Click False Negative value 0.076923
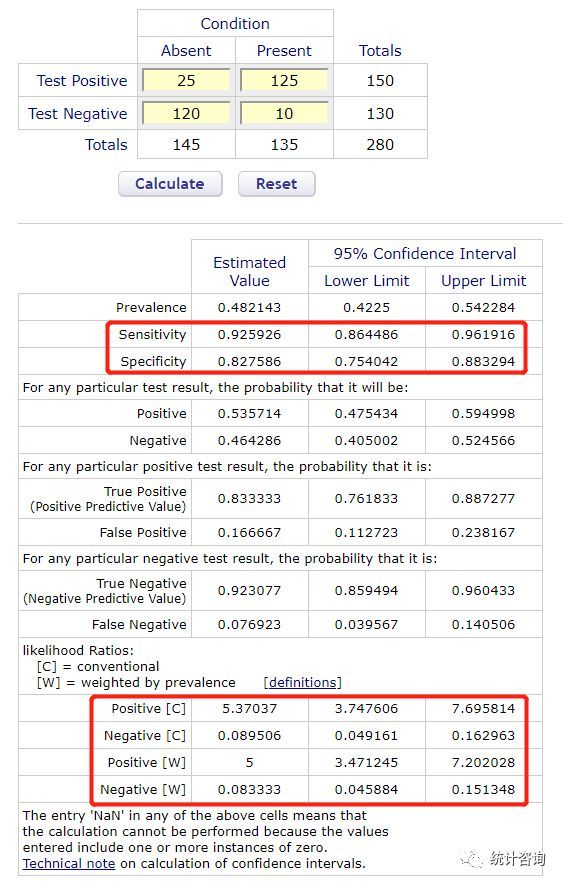Screen dimensions: 563x884 [249, 625]
